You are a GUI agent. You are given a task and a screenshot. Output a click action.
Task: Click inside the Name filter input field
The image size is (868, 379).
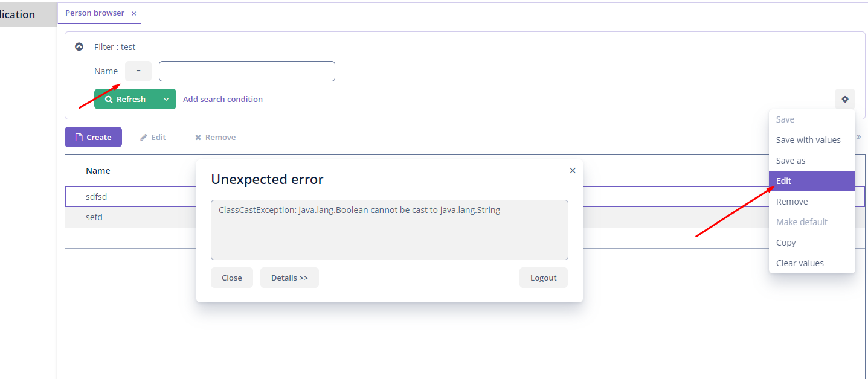tap(246, 71)
